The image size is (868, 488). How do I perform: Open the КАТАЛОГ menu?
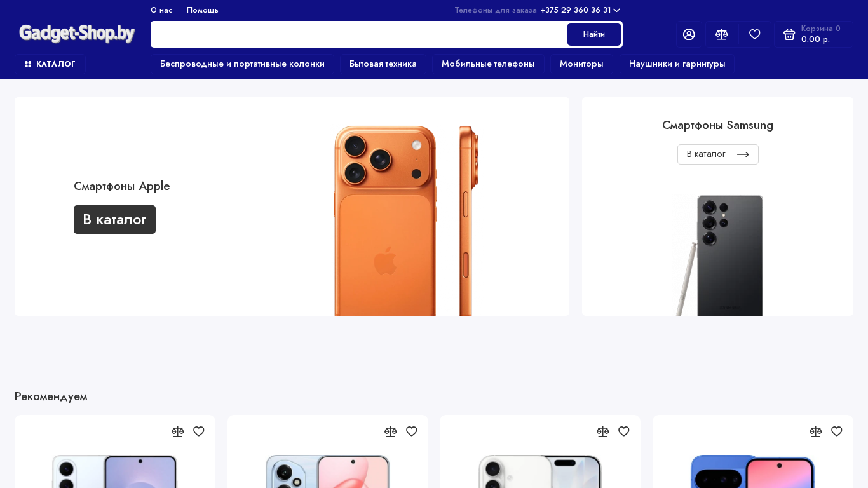coord(50,64)
